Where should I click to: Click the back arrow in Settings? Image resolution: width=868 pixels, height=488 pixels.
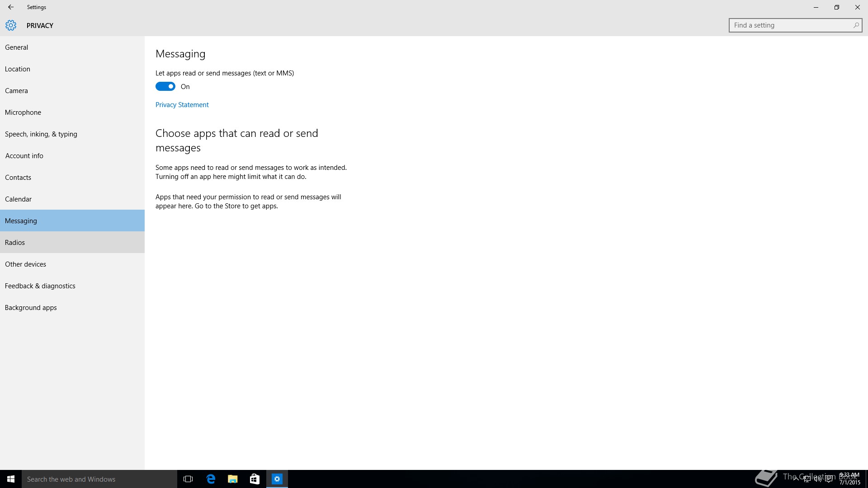[x=11, y=7]
